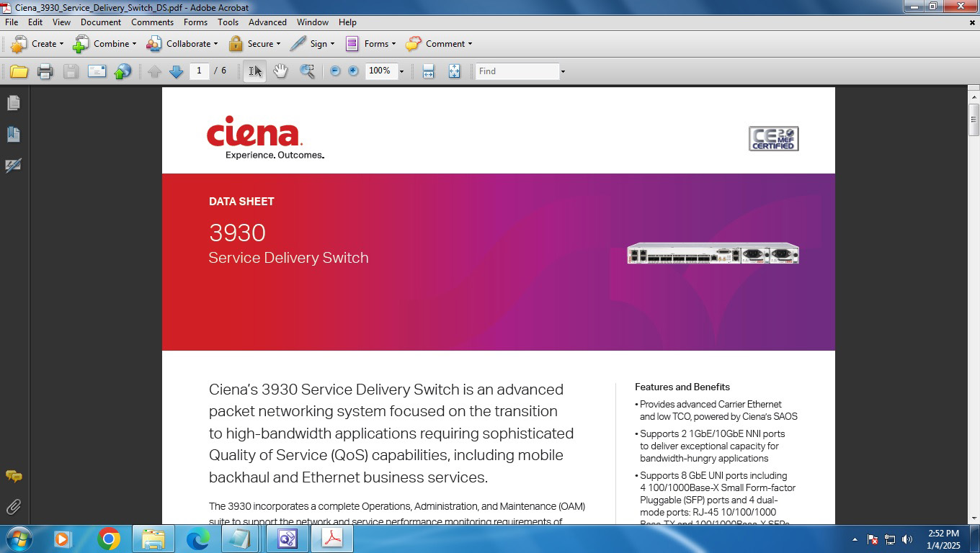
Task: Show hidden system tray icons arrow
Action: tap(855, 539)
